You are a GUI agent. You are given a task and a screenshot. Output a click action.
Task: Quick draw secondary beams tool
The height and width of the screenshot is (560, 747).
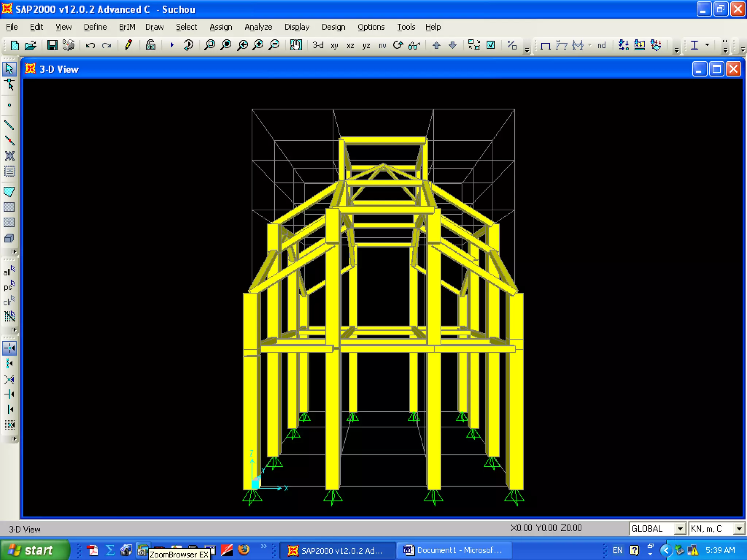click(x=9, y=171)
